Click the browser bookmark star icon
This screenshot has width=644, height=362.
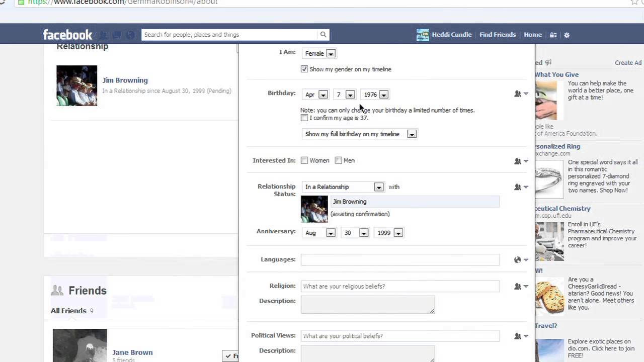(x=635, y=2)
